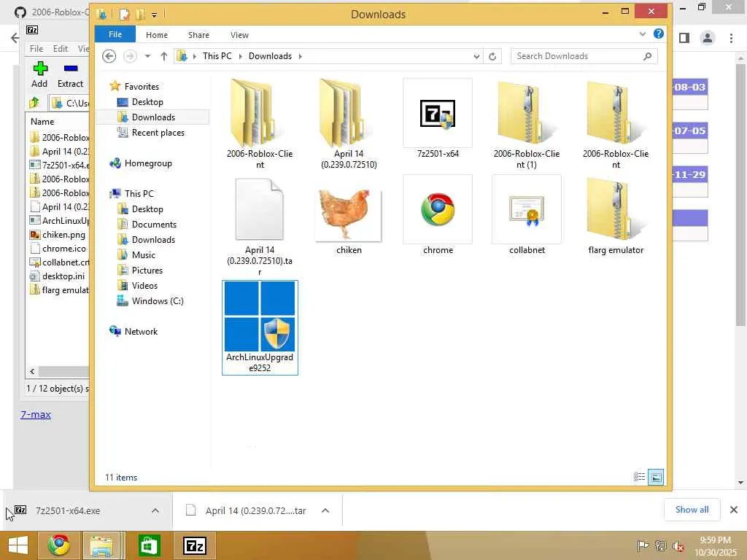Open 7-Zip from the taskbar

(x=195, y=545)
